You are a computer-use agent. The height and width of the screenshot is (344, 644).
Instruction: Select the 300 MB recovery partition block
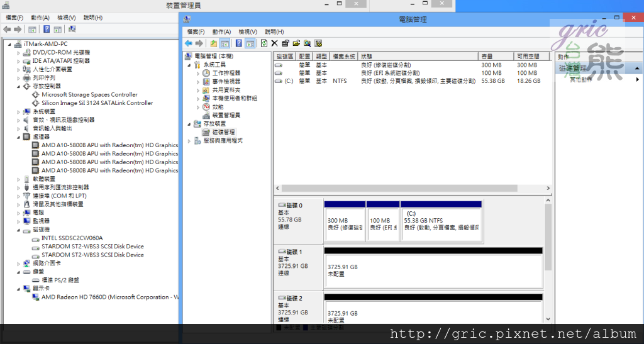(345, 221)
